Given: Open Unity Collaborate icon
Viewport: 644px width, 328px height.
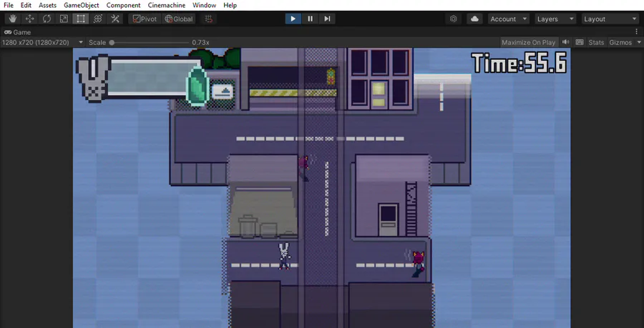Looking at the screenshot, I should 454,19.
